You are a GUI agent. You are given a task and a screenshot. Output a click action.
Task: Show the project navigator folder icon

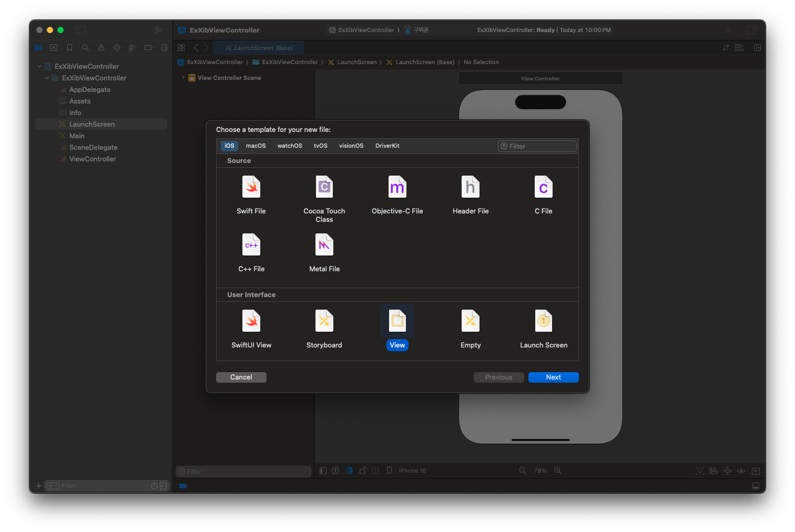[x=38, y=48]
